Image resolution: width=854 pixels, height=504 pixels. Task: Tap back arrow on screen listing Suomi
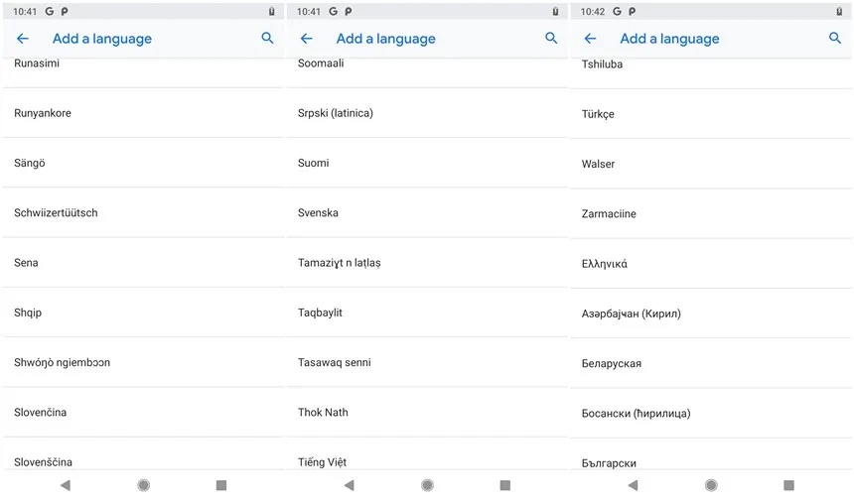[307, 39]
